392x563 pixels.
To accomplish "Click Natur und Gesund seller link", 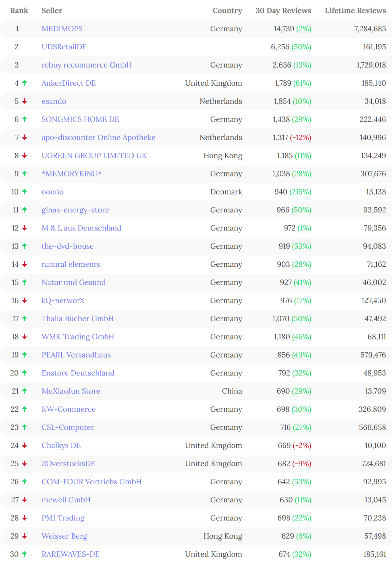I will (74, 282).
